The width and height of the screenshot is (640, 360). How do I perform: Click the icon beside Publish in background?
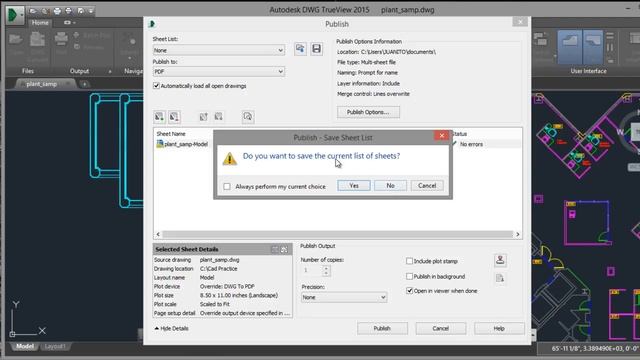[500, 278]
